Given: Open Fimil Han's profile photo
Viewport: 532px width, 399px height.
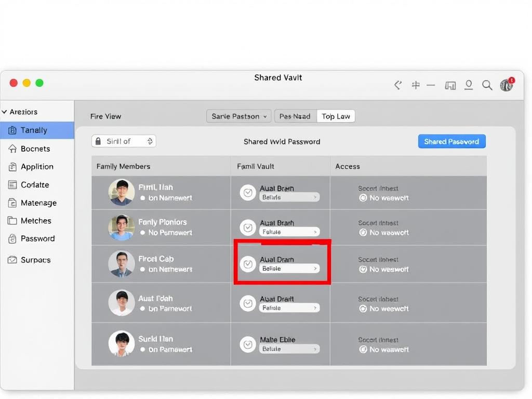Looking at the screenshot, I should pyautogui.click(x=122, y=192).
